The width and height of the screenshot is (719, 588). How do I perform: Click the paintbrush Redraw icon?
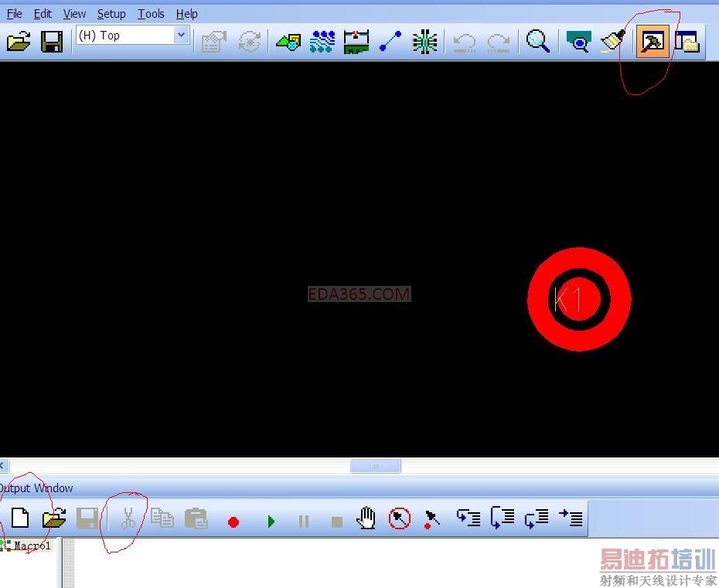click(x=613, y=41)
